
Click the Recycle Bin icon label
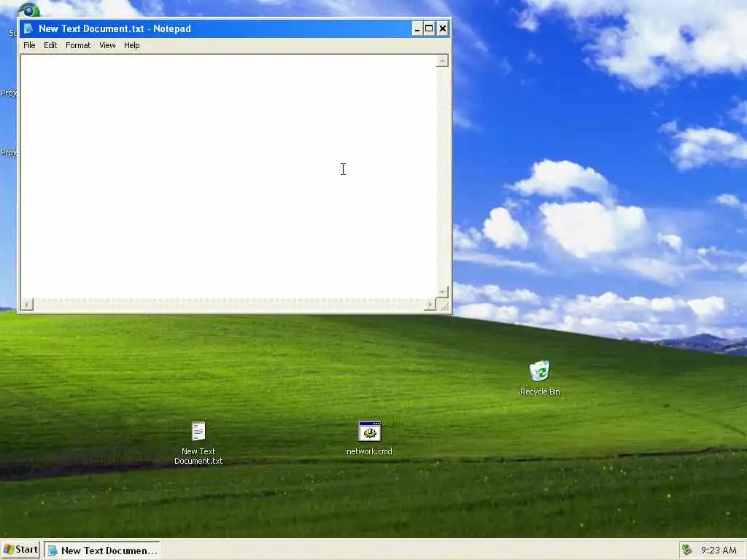[x=540, y=392]
